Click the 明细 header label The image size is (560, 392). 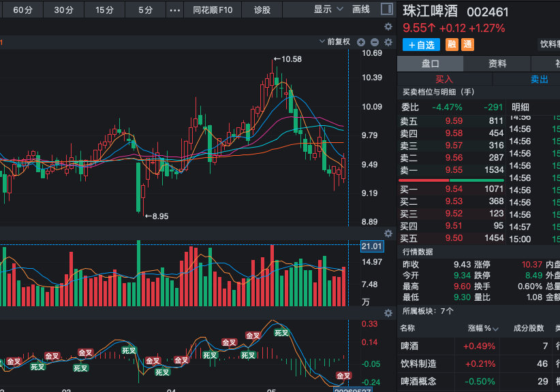click(520, 107)
